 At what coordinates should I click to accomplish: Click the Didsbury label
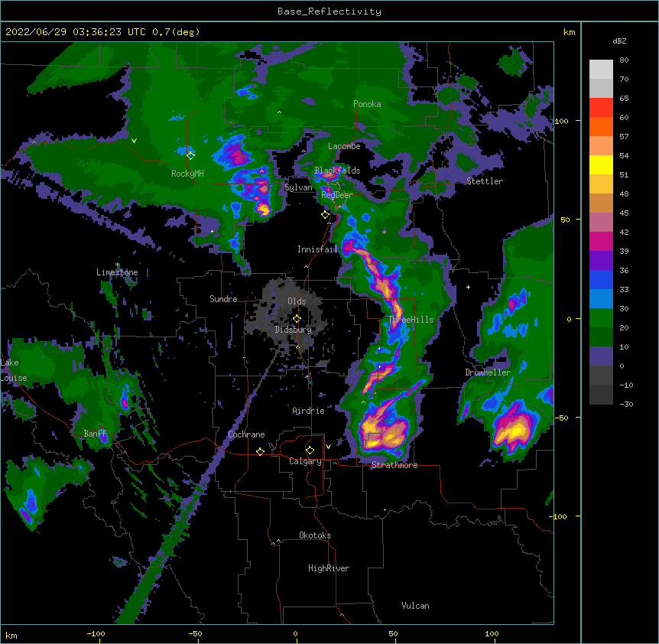[x=294, y=330]
